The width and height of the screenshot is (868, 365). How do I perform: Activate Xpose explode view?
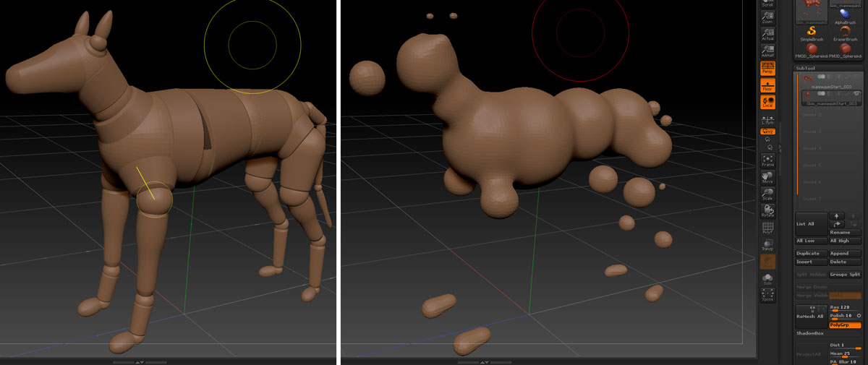pyautogui.click(x=767, y=295)
